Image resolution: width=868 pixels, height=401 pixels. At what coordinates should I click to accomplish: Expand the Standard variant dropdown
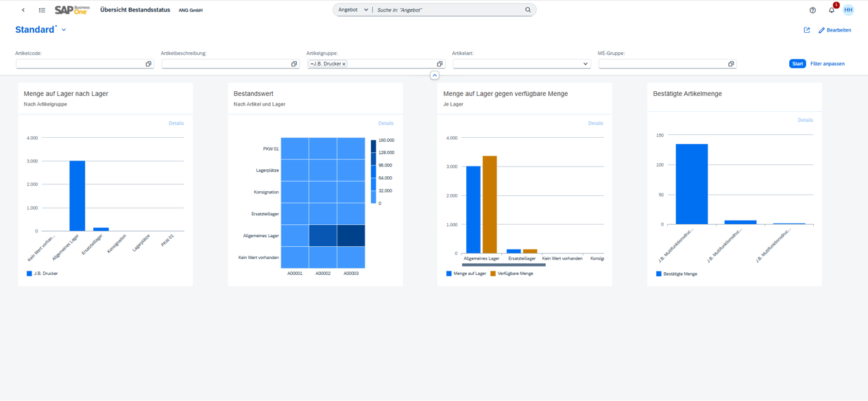coord(64,30)
